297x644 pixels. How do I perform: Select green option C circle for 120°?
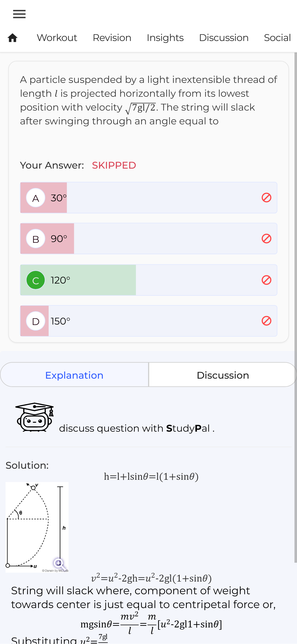36,280
